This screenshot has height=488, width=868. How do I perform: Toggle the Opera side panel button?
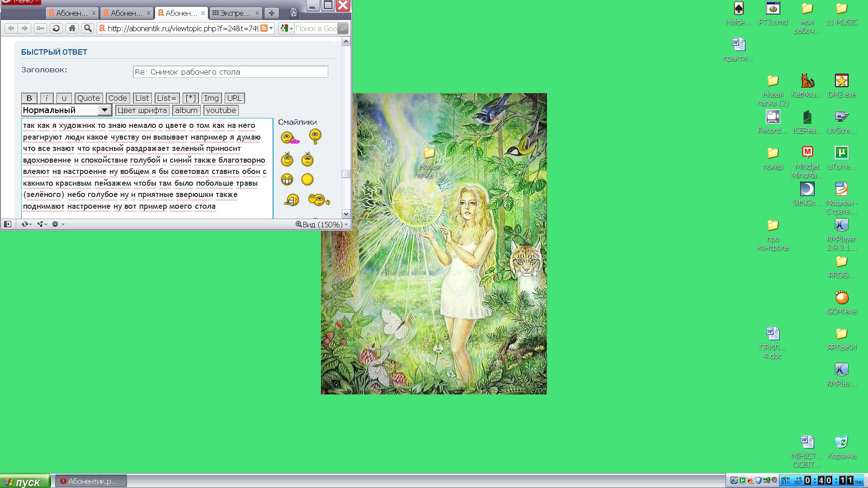(x=8, y=224)
